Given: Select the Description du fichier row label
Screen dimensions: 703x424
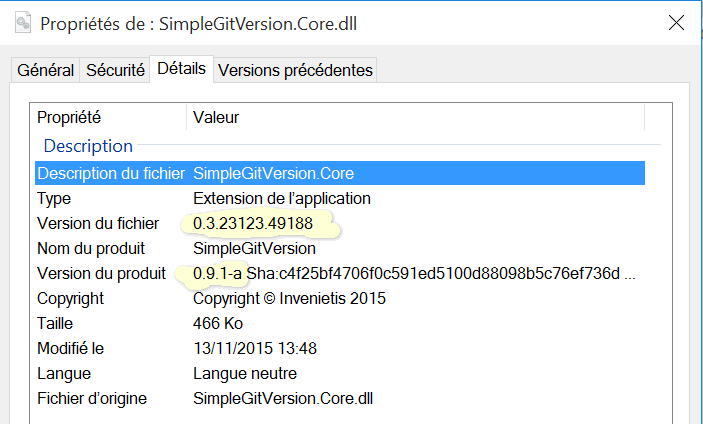Looking at the screenshot, I should click(x=111, y=173).
